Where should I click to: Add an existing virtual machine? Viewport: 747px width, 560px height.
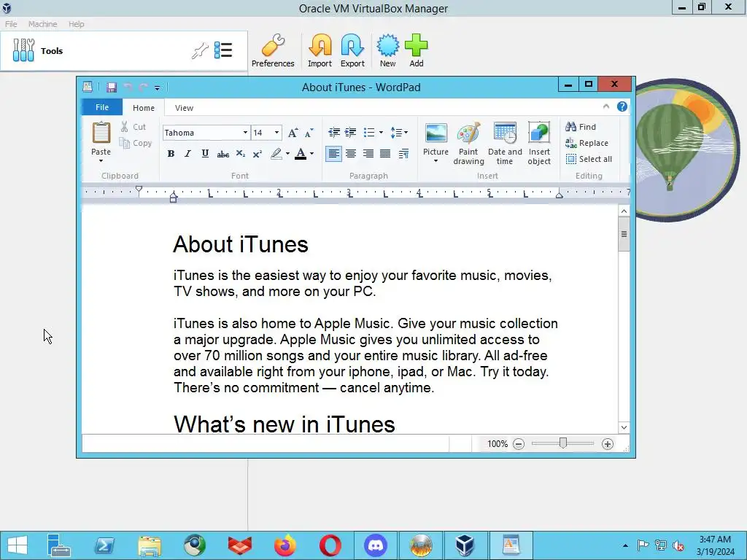pos(417,50)
